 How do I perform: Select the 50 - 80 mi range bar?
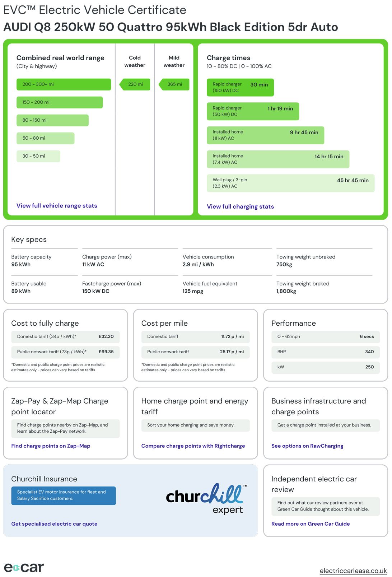coord(46,138)
